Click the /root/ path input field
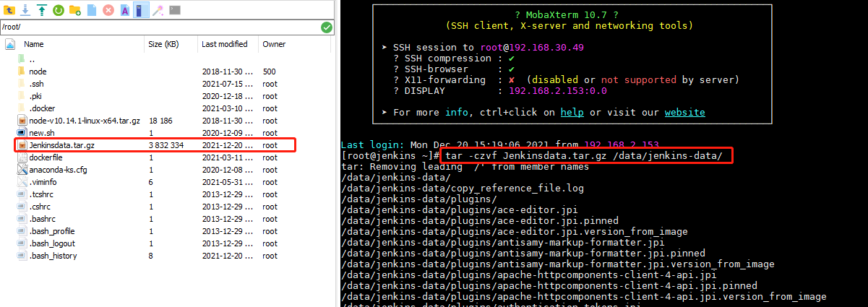The width and height of the screenshot is (868, 307). [160, 27]
